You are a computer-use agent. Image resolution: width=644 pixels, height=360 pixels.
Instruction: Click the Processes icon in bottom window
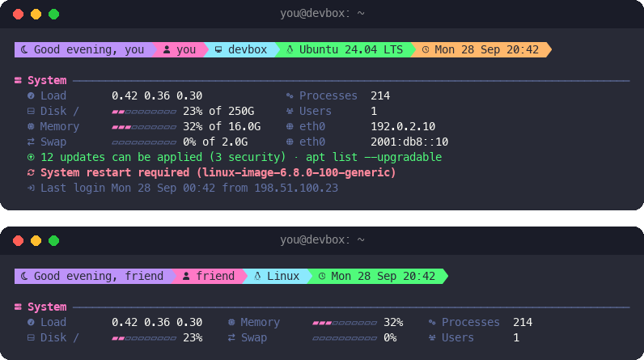pos(432,322)
